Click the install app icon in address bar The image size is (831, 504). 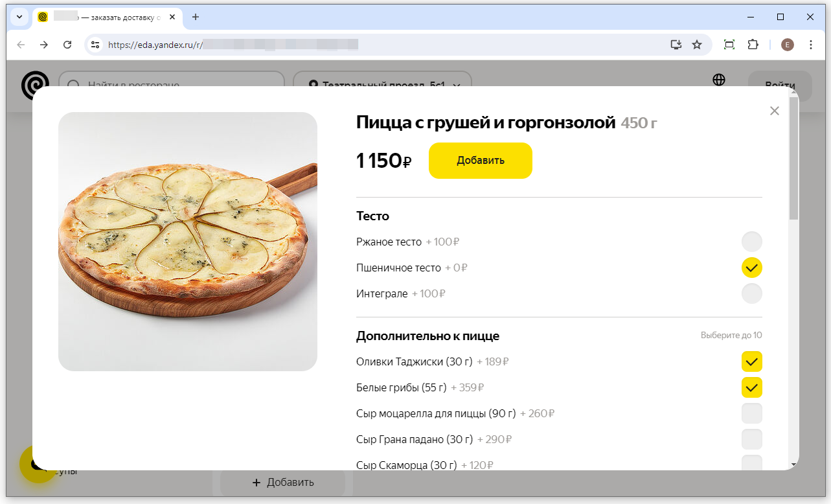tap(676, 45)
